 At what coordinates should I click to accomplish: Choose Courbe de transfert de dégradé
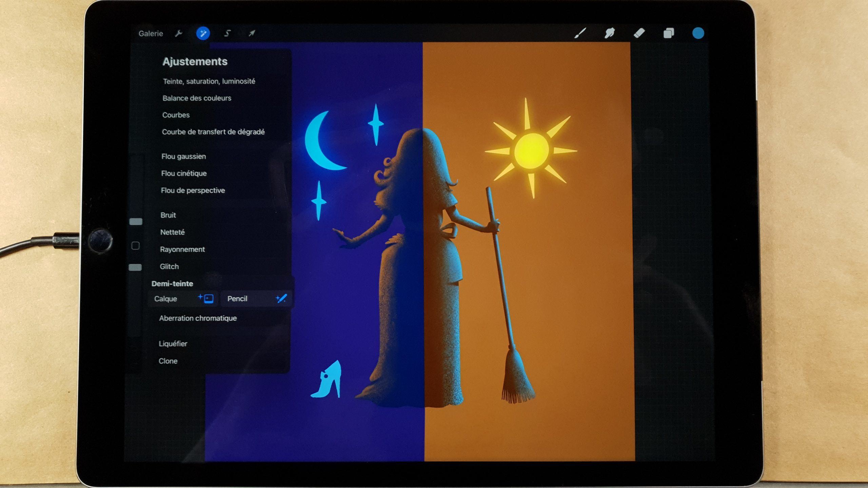tap(213, 132)
